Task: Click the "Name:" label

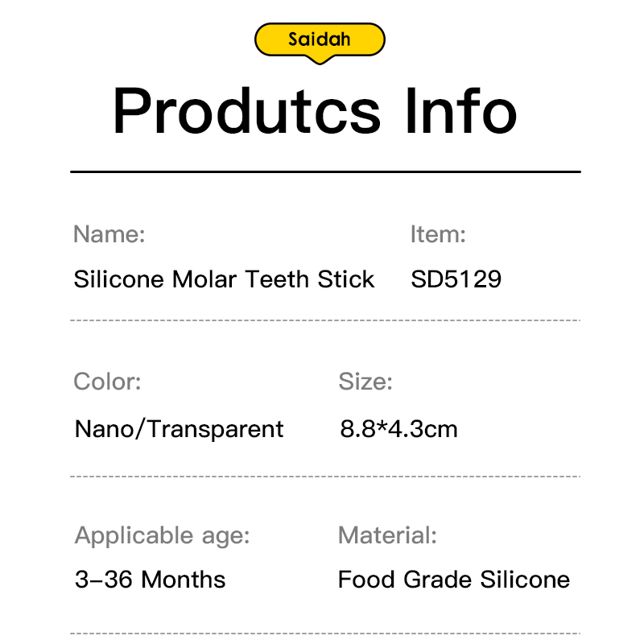Action: (x=109, y=234)
